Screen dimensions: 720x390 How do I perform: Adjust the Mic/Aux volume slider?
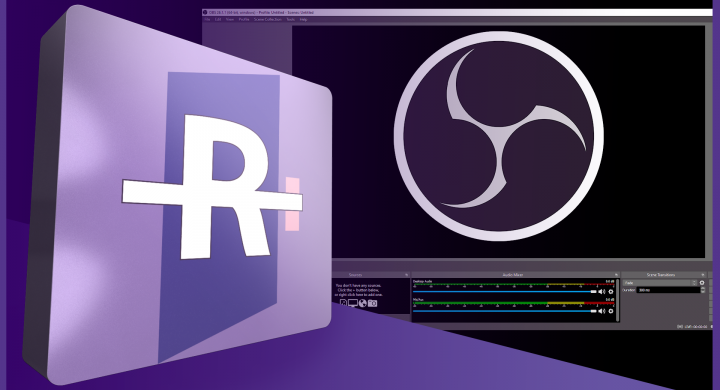[x=505, y=311]
